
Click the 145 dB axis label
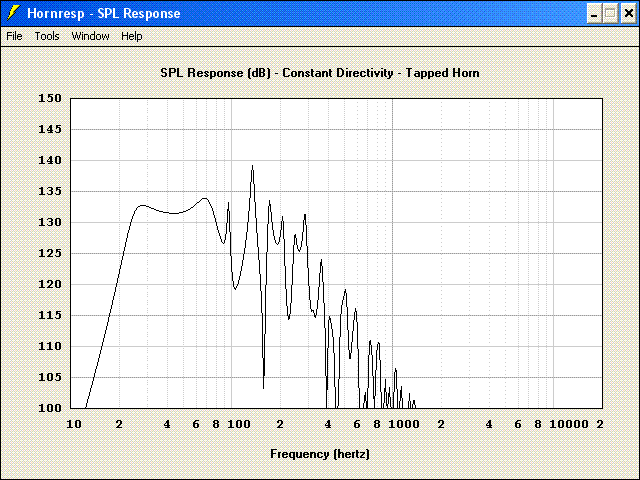pos(50,129)
